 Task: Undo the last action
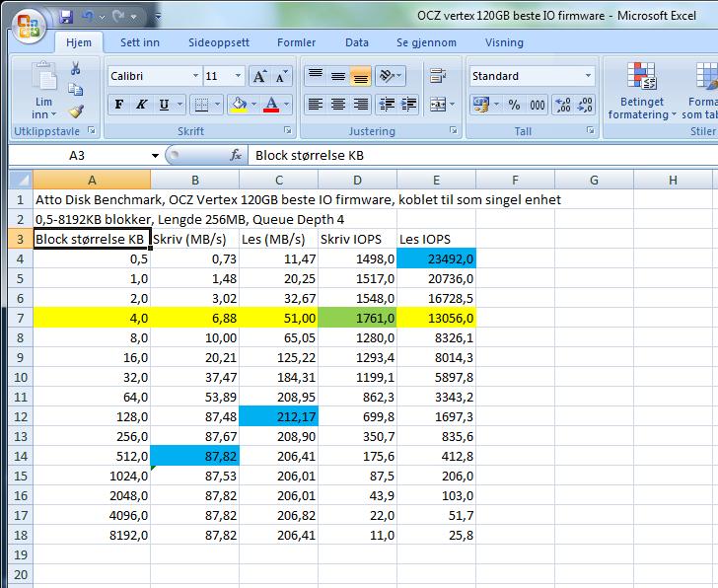88,18
